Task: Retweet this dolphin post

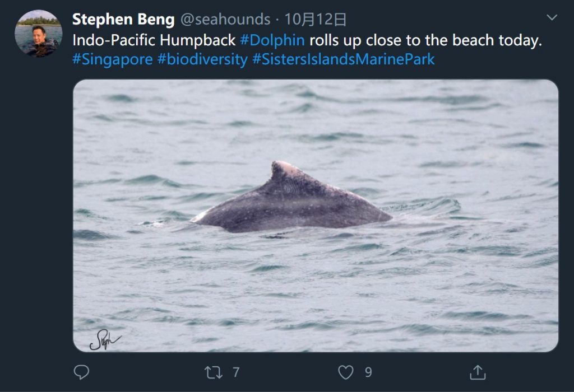Action: [x=214, y=372]
